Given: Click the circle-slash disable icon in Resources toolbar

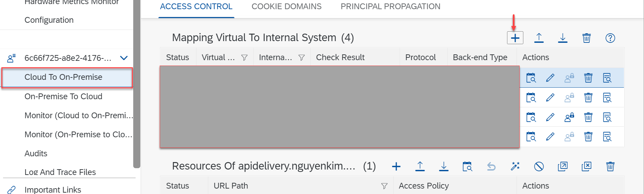Looking at the screenshot, I should pyautogui.click(x=539, y=166).
